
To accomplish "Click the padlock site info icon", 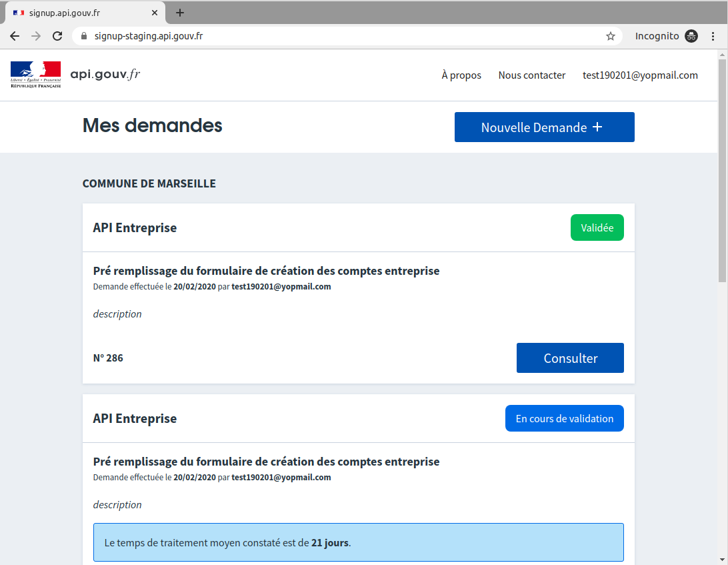I will point(84,36).
